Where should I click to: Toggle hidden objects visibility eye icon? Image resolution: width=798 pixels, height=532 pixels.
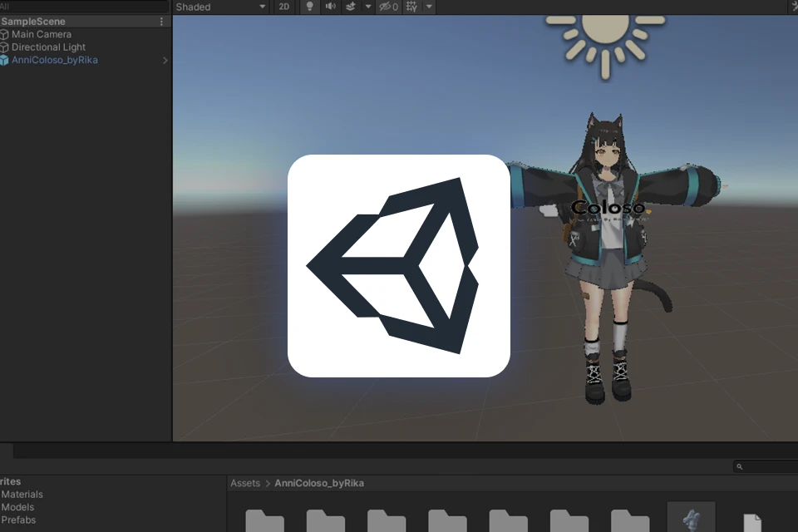[388, 7]
